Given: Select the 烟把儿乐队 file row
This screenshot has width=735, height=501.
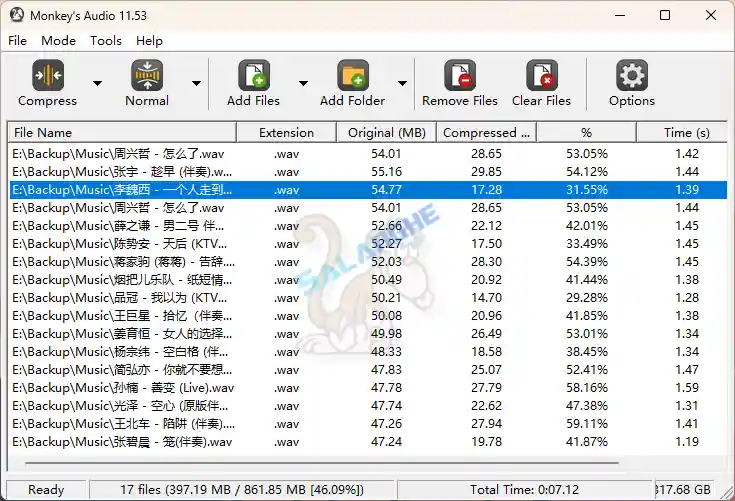Looking at the screenshot, I should [368, 280].
